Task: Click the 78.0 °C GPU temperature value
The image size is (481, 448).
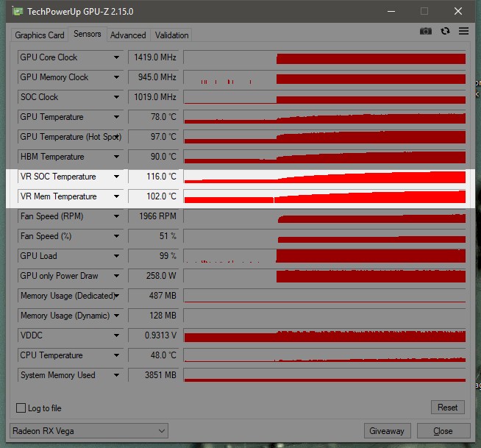Action: point(154,117)
